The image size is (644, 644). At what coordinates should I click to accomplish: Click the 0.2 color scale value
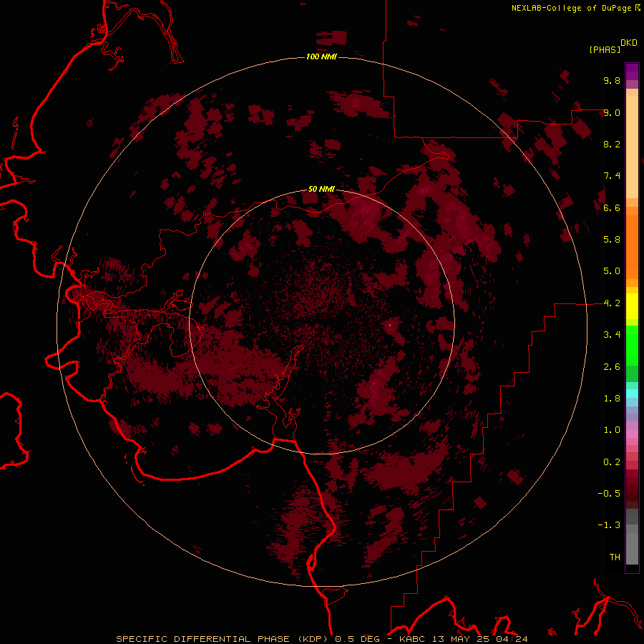[612, 462]
